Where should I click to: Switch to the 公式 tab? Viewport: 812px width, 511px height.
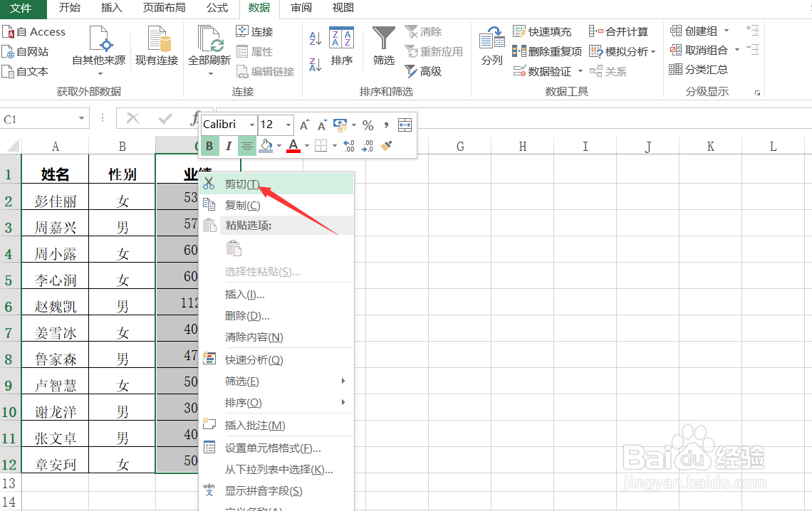pos(217,8)
